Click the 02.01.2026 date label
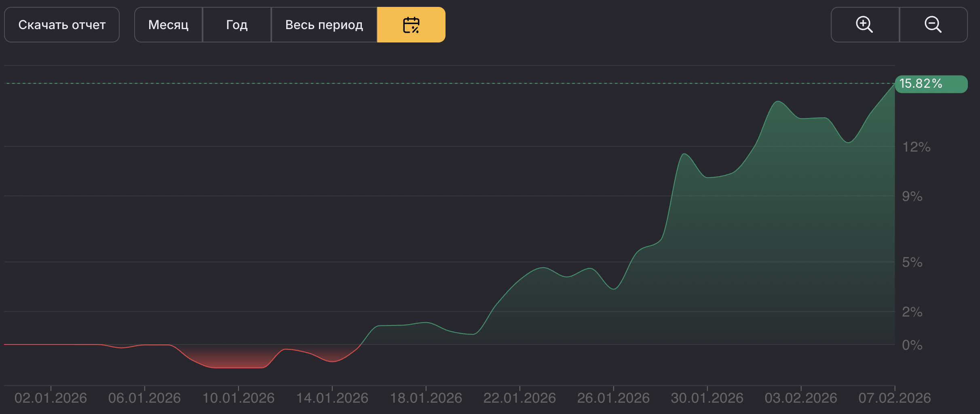Viewport: 980px width, 414px height. (51, 398)
